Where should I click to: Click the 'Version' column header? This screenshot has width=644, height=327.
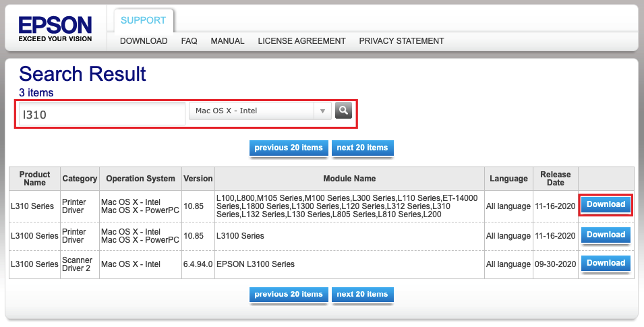click(198, 179)
